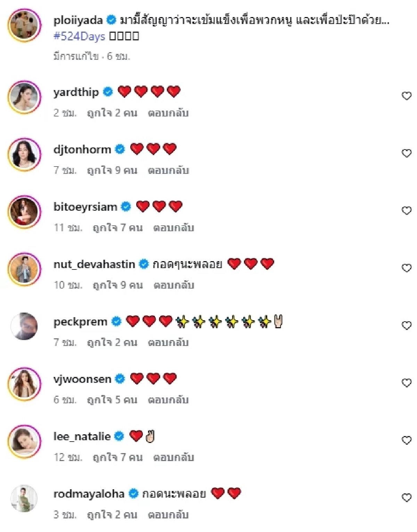This screenshot has width=417, height=532.
Task: Reply to yardthip's comment via ตอบกลับ
Action: (169, 113)
